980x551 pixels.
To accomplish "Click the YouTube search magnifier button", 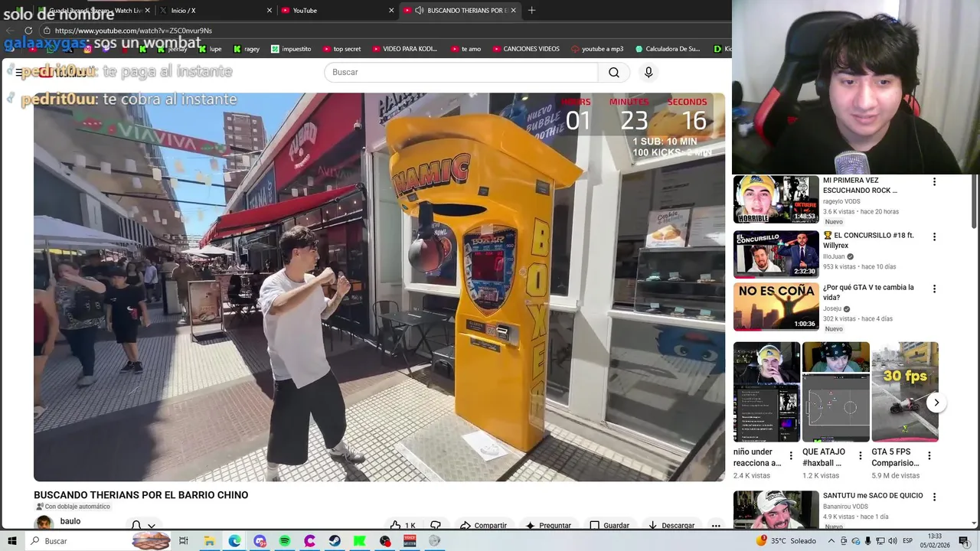I will [x=614, y=72].
